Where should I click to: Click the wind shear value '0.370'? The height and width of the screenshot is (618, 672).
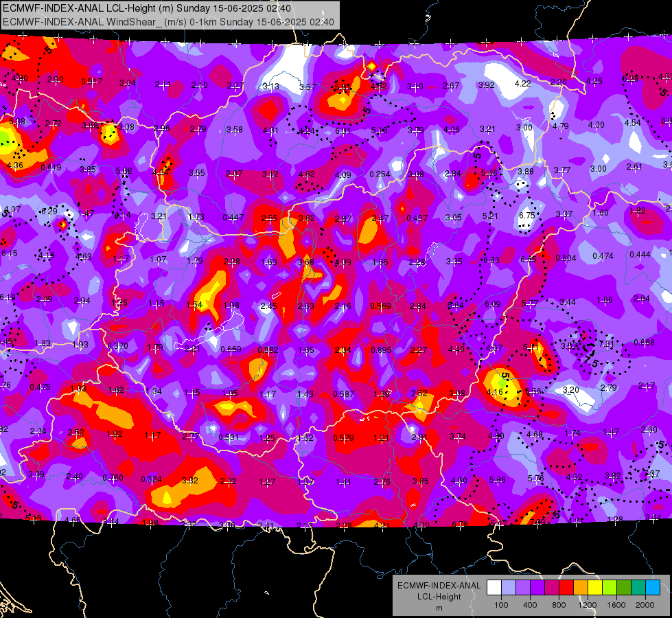click(117, 345)
